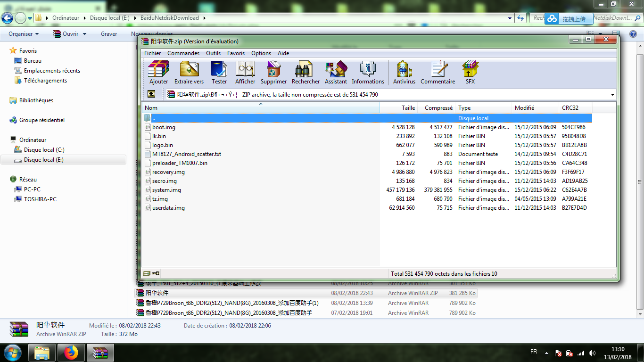This screenshot has width=644, height=362.
Task: Open the Aide menu
Action: (283, 53)
